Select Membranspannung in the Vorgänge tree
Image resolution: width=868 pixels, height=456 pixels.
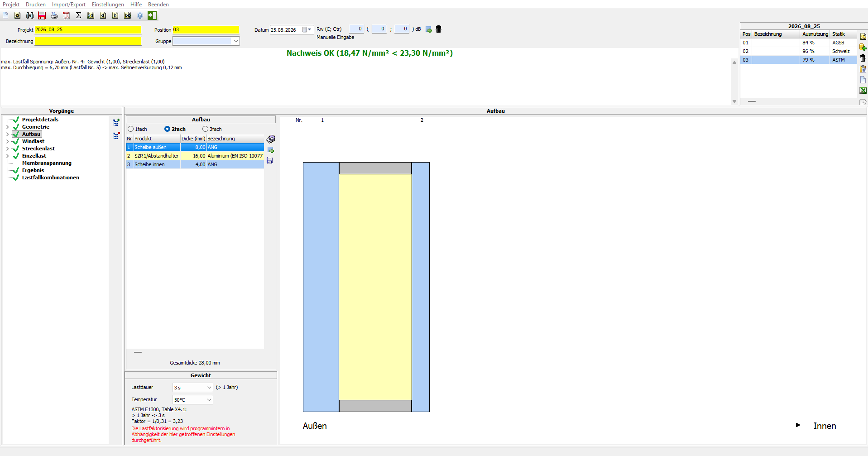click(47, 163)
